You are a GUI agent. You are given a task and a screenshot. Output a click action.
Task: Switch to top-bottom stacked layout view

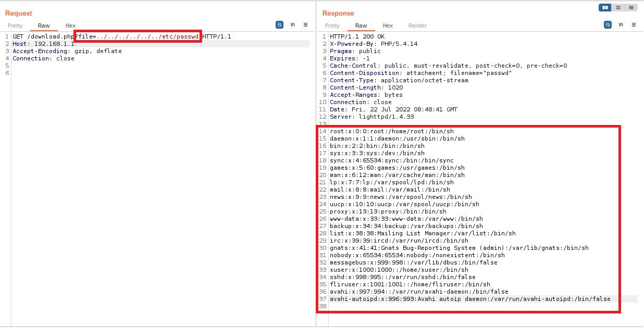pyautogui.click(x=618, y=8)
